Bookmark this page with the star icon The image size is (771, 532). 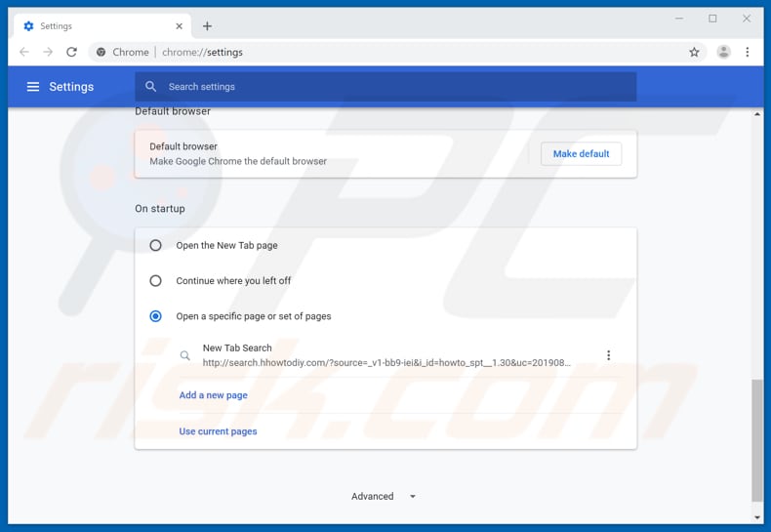coord(694,52)
